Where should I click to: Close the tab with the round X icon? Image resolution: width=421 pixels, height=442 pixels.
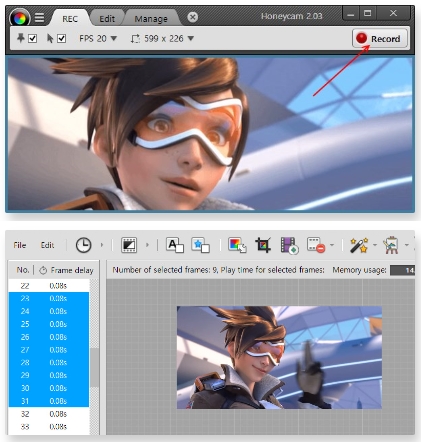point(192,17)
